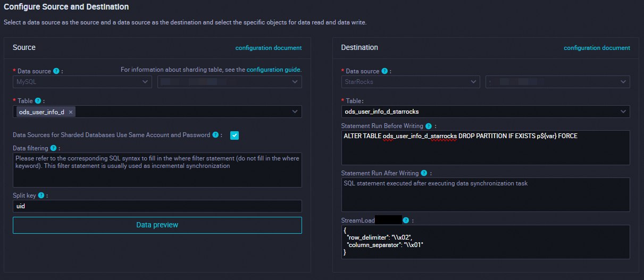The height and width of the screenshot is (280, 644).
Task: Focus the Data filtering text area
Action: pyautogui.click(x=157, y=170)
